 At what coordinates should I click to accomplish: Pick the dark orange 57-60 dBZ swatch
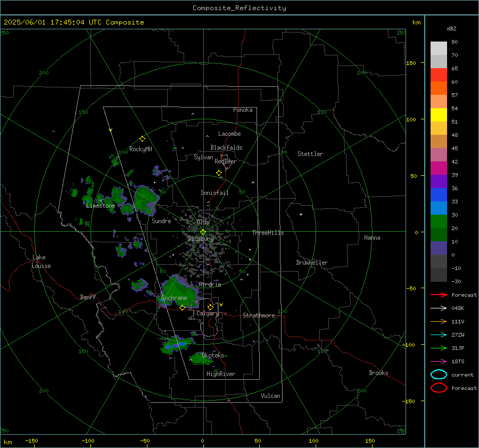coord(439,88)
